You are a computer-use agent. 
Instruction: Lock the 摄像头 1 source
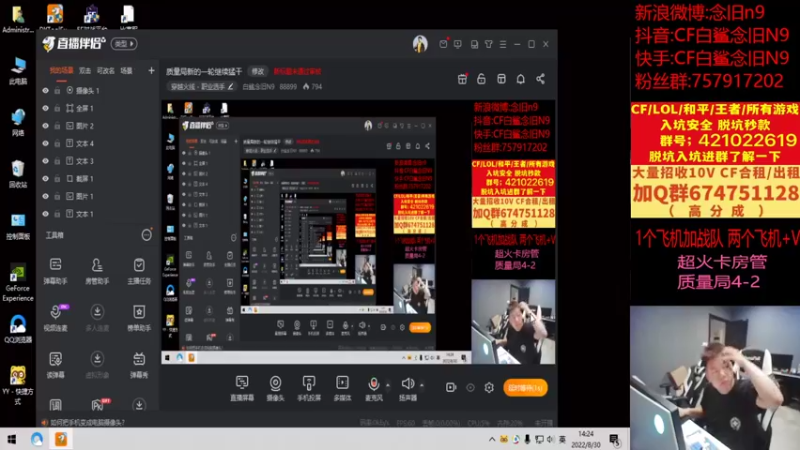[x=57, y=90]
